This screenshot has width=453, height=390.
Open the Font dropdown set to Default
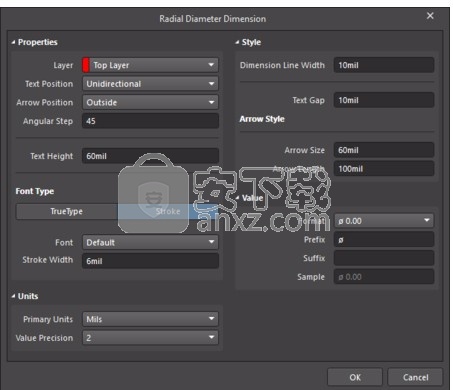coord(150,242)
